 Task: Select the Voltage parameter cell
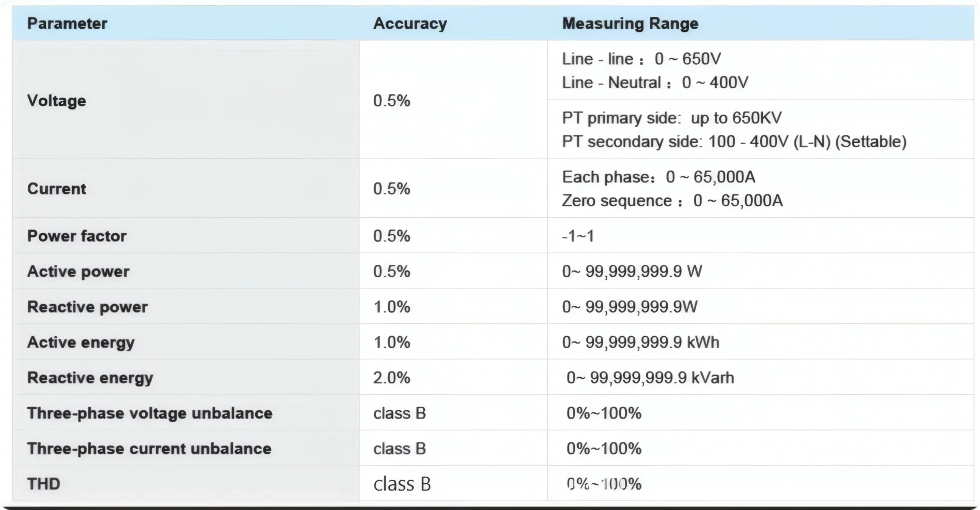pos(57,101)
